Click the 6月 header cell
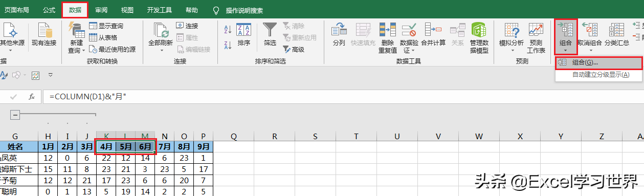 click(x=145, y=146)
